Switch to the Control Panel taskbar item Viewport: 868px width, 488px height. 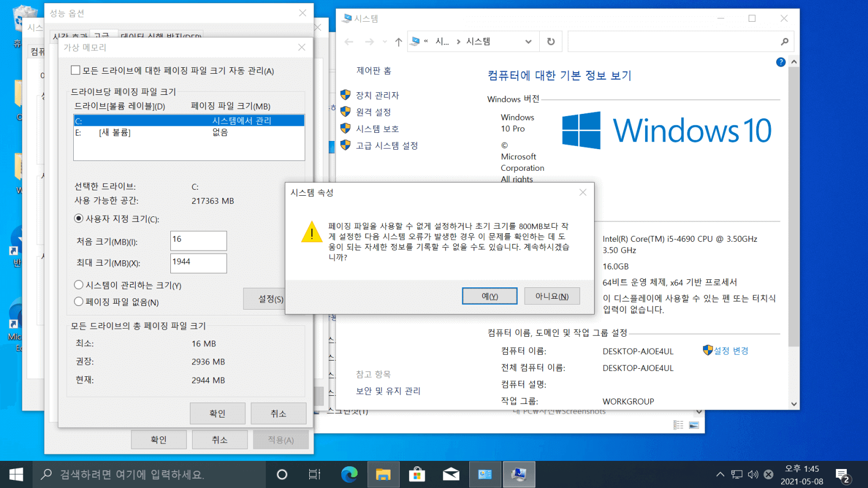point(485,474)
